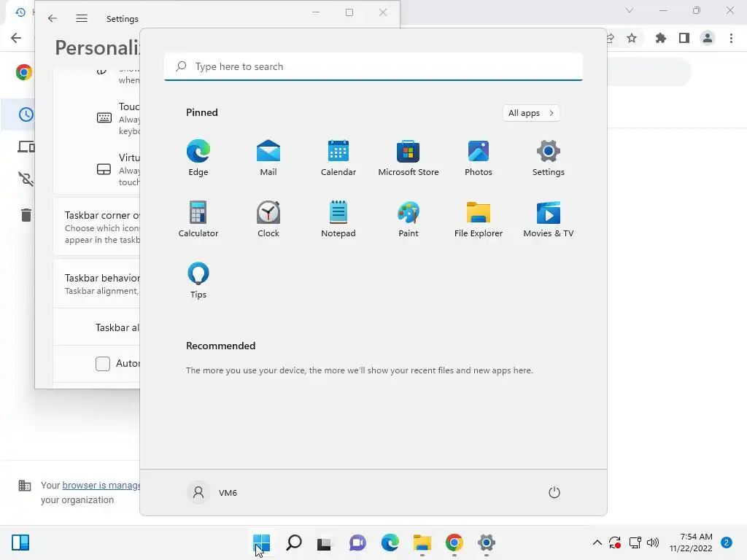Screen dimensions: 747x560
Task: Launch the Calculator app
Action: tap(198, 219)
